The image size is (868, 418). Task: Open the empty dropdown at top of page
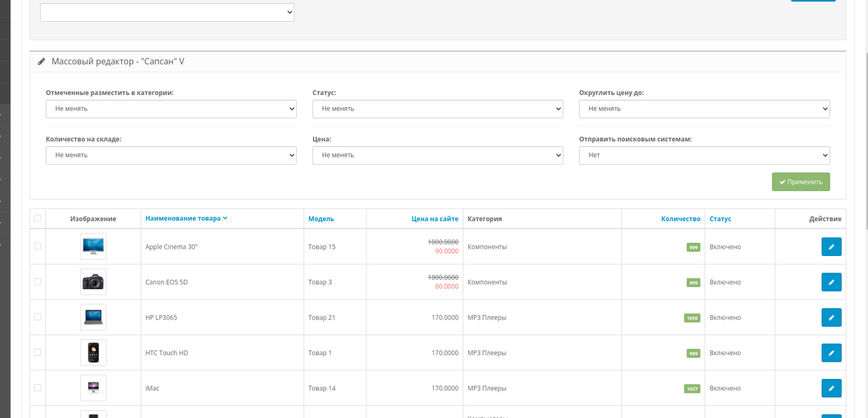[167, 12]
